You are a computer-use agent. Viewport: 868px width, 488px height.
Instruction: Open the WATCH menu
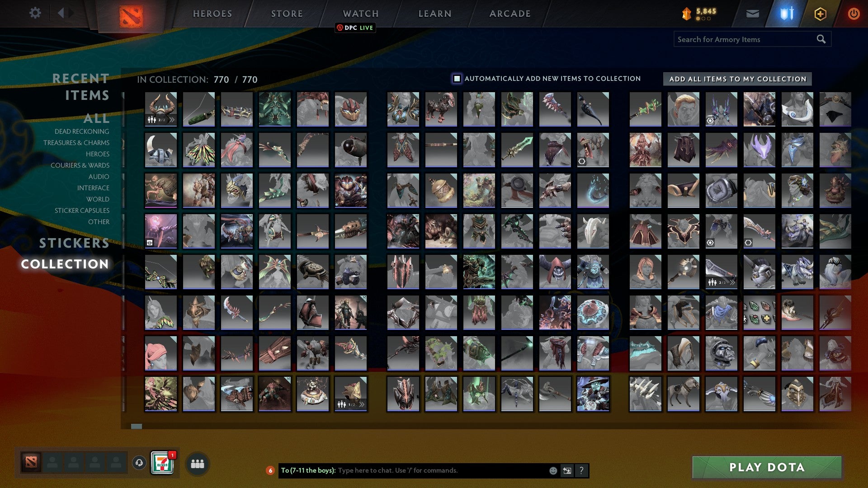tap(360, 13)
